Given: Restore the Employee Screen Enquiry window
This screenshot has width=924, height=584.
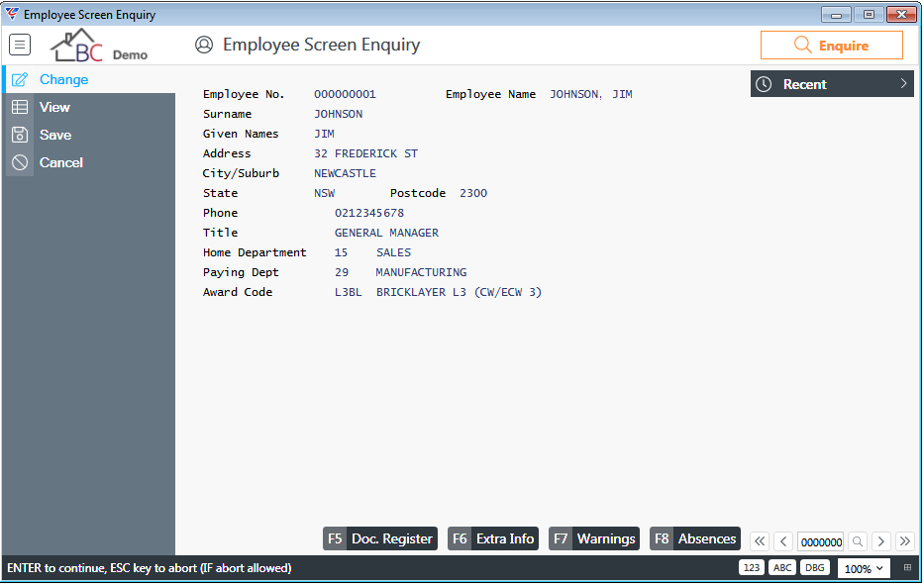Looking at the screenshot, I should point(869,14).
